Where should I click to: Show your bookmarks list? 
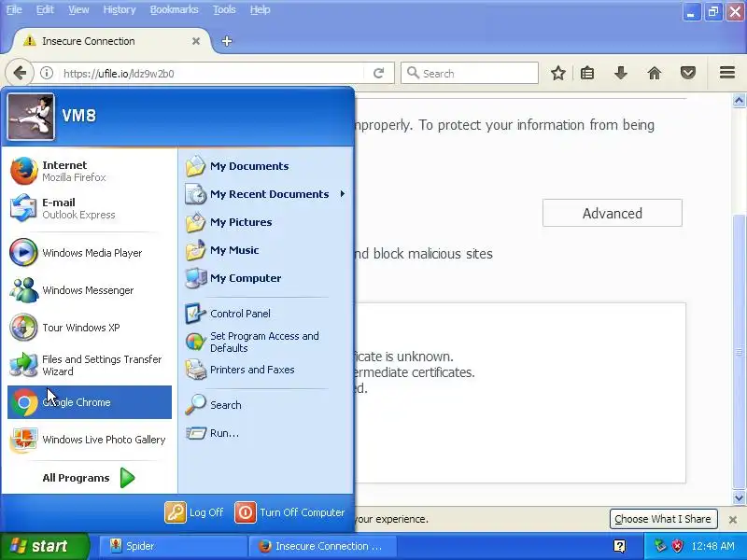[587, 74]
